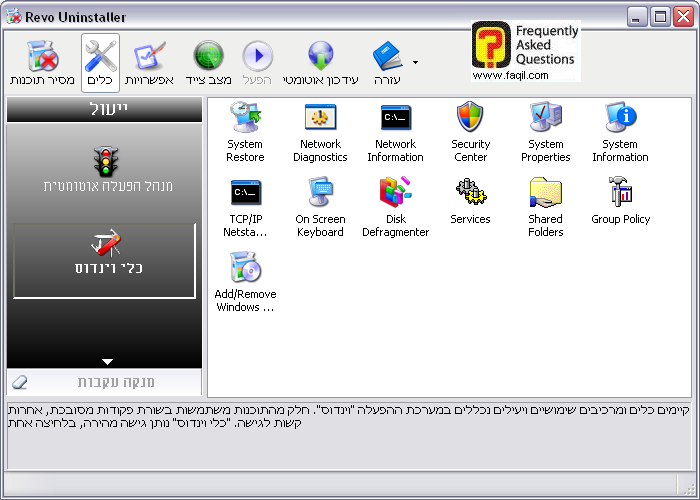This screenshot has height=500, width=700.
Task: Click the Uninstaller toolbar button מסיר תוכנות
Action: (42, 62)
